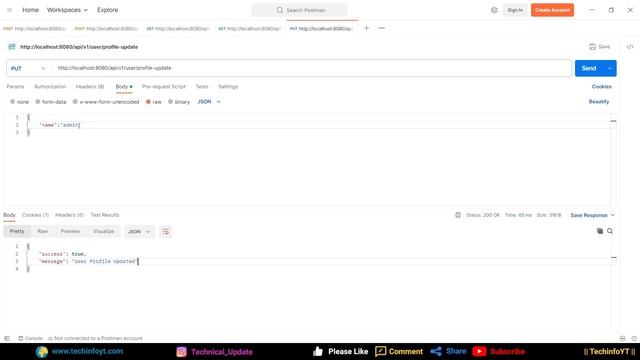The width and height of the screenshot is (640, 360).
Task: Expand the Save Response dropdown
Action: (592, 215)
